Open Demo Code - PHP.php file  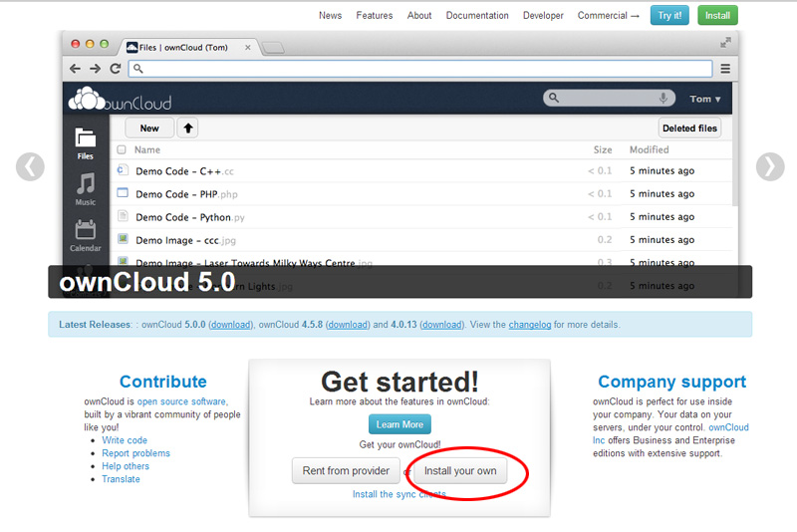[x=186, y=194]
